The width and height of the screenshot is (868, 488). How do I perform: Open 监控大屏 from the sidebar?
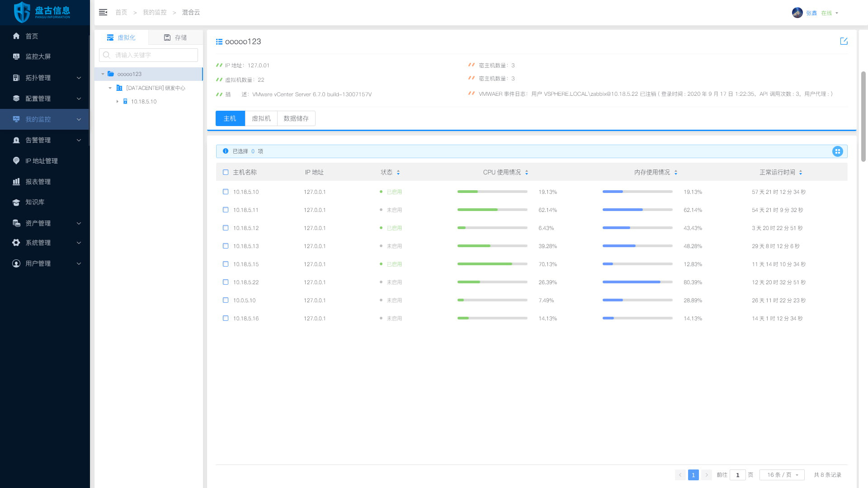point(38,56)
